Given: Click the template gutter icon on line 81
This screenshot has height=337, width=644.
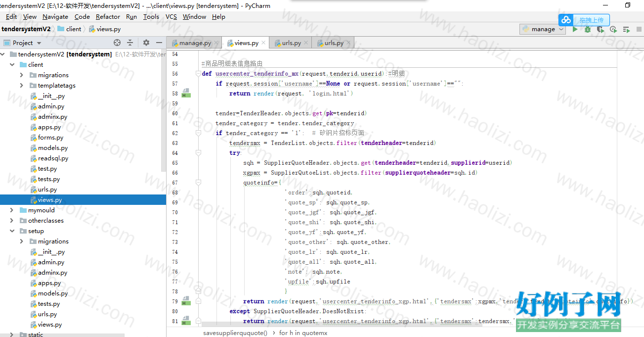Looking at the screenshot, I should 186,321.
